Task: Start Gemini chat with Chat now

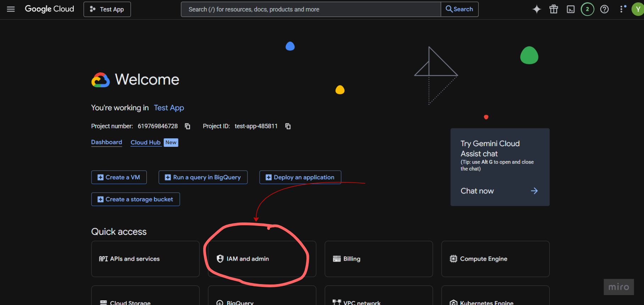Action: tap(477, 191)
